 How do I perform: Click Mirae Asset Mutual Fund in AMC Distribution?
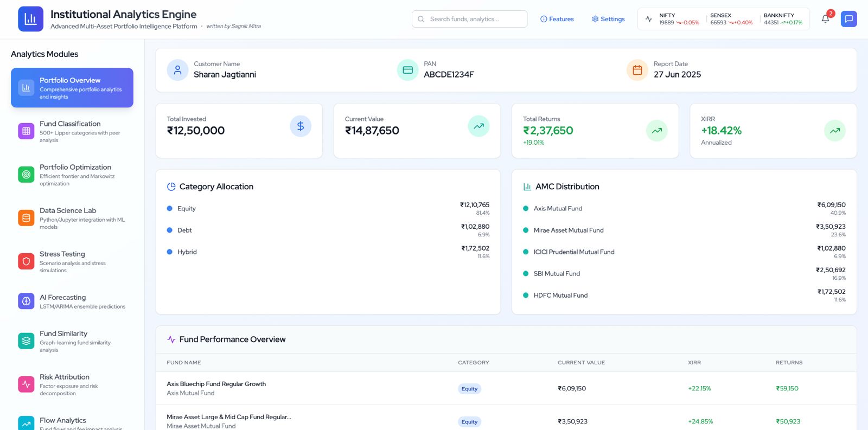(x=684, y=230)
